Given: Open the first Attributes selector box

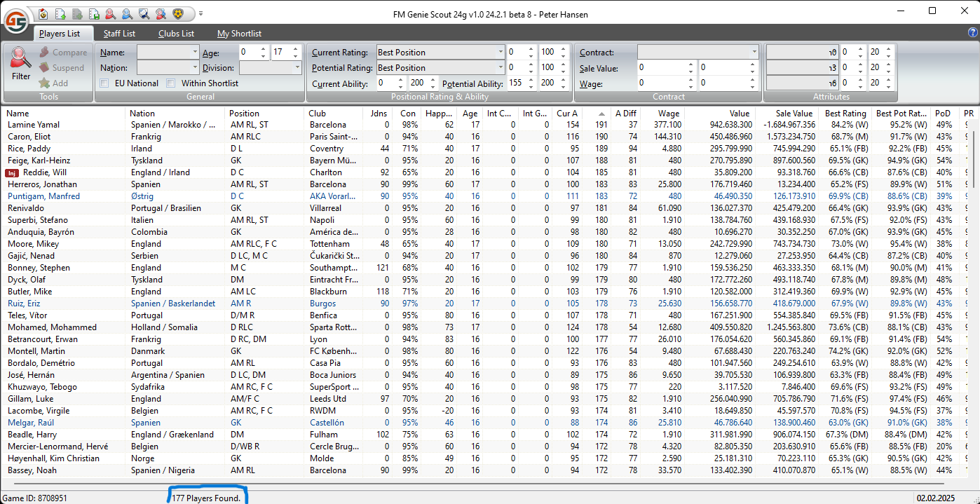Looking at the screenshot, I should coord(803,53).
